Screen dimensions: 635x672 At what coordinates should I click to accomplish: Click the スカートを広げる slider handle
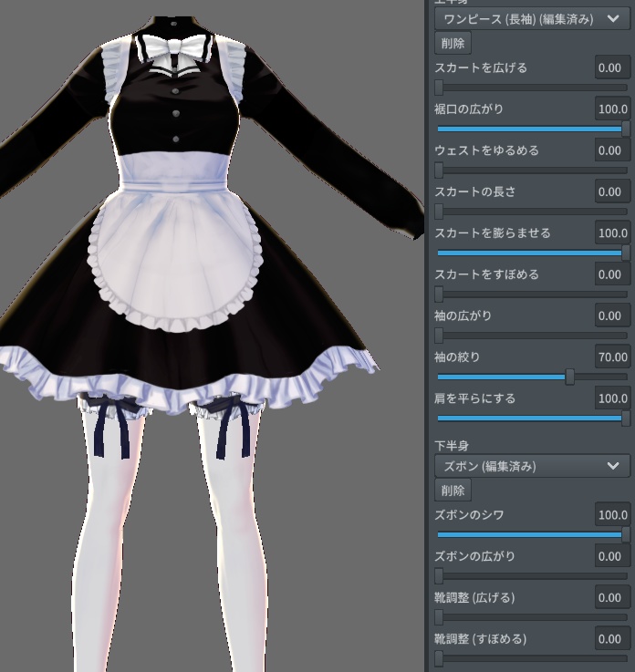[439, 88]
